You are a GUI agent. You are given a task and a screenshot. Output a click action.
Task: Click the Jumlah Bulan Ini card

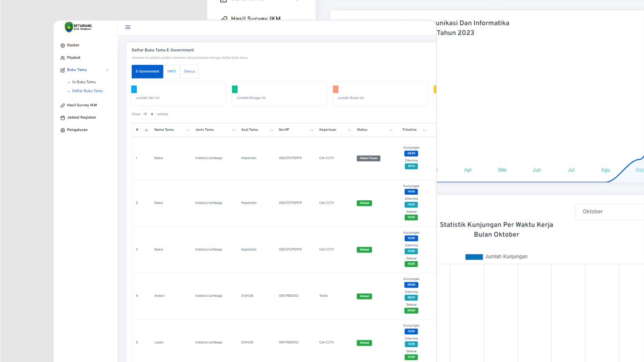(380, 94)
